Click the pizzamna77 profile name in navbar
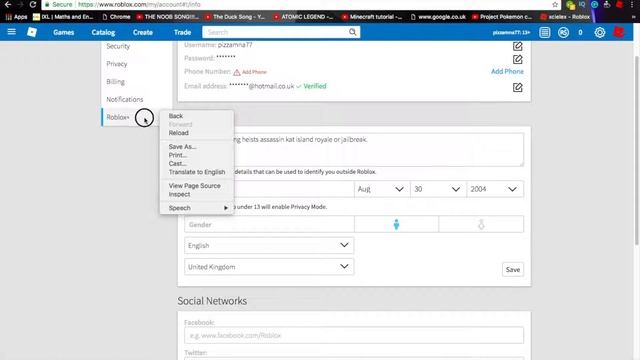The height and width of the screenshot is (360, 640). click(511, 32)
